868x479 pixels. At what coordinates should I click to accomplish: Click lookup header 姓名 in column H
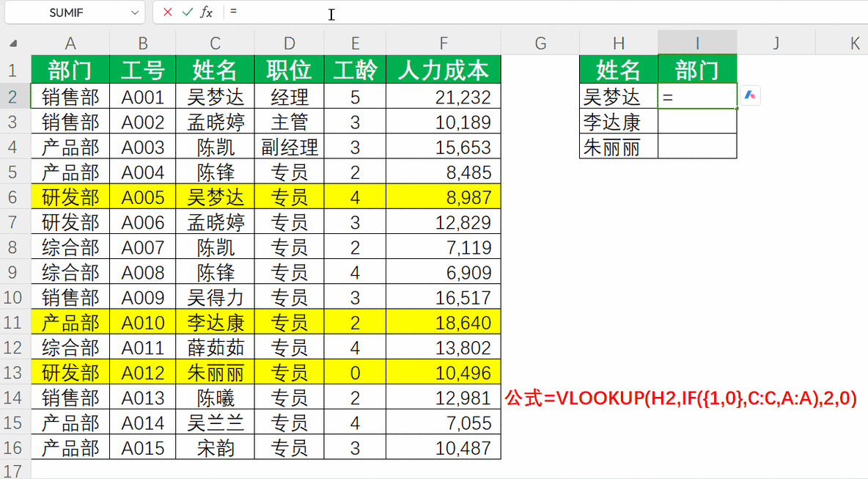[x=619, y=70]
